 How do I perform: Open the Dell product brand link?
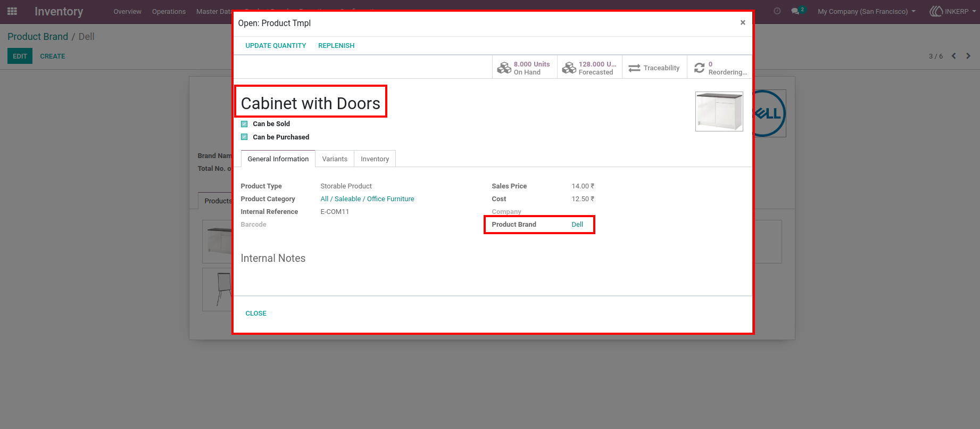tap(577, 225)
